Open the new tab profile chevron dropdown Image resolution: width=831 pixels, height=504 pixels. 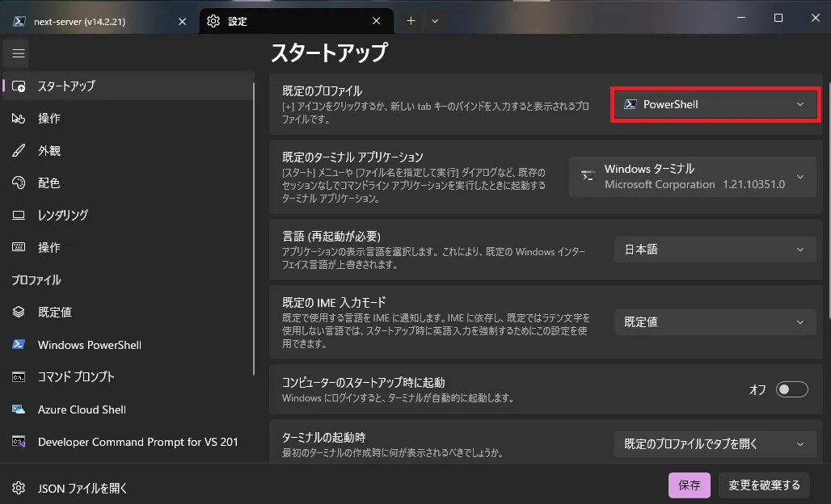[x=435, y=21]
